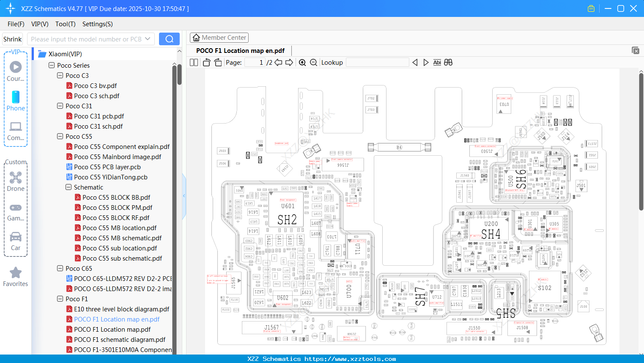
Task: Select the POCO F1 Location map en.pdf tab
Action: [240, 50]
